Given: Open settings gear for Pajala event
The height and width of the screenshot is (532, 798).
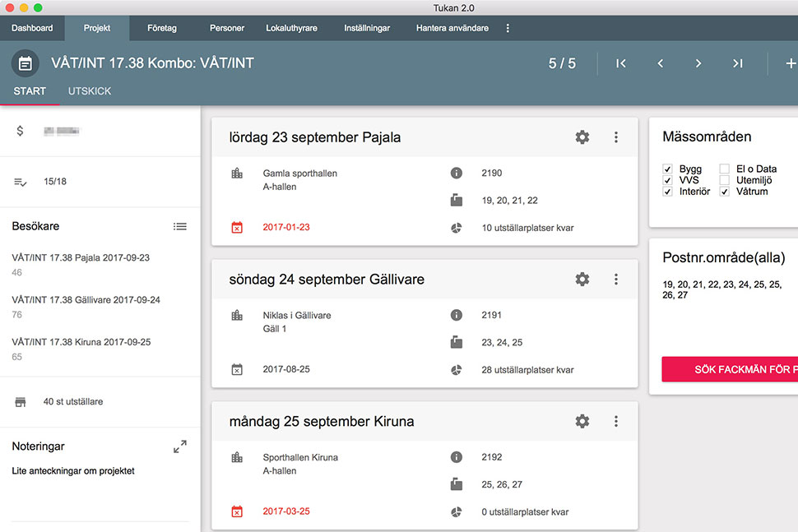Looking at the screenshot, I should [x=582, y=137].
